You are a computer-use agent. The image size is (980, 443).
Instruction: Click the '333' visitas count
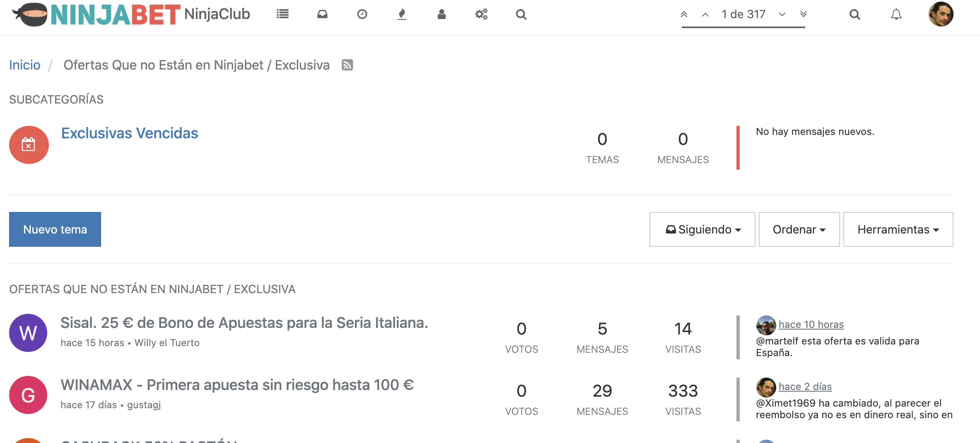point(683,391)
